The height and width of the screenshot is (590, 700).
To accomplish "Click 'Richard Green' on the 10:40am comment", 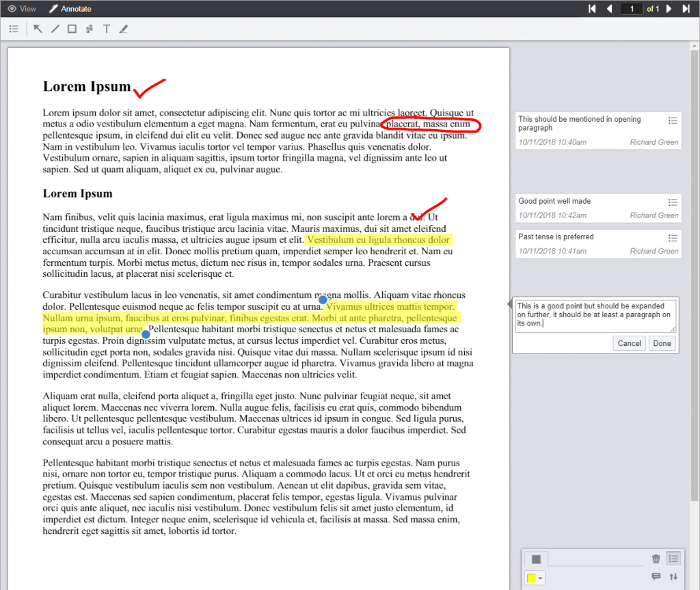I will coord(654,142).
